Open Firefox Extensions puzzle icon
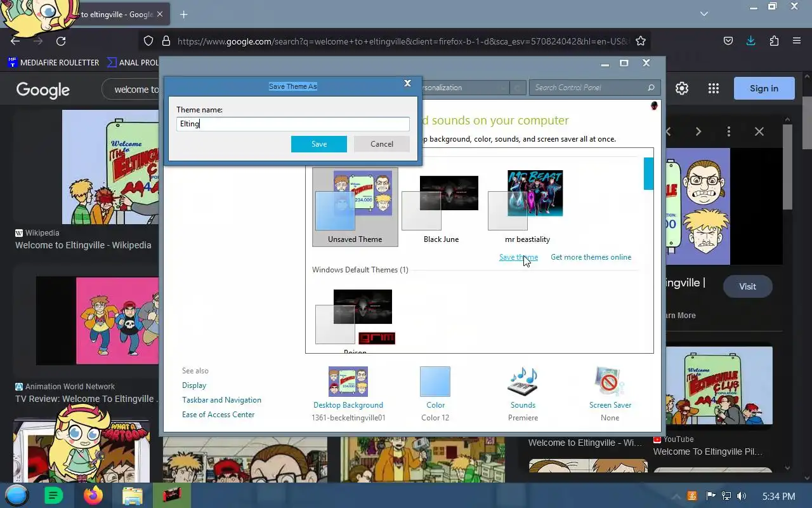The width and height of the screenshot is (812, 508). [774, 41]
